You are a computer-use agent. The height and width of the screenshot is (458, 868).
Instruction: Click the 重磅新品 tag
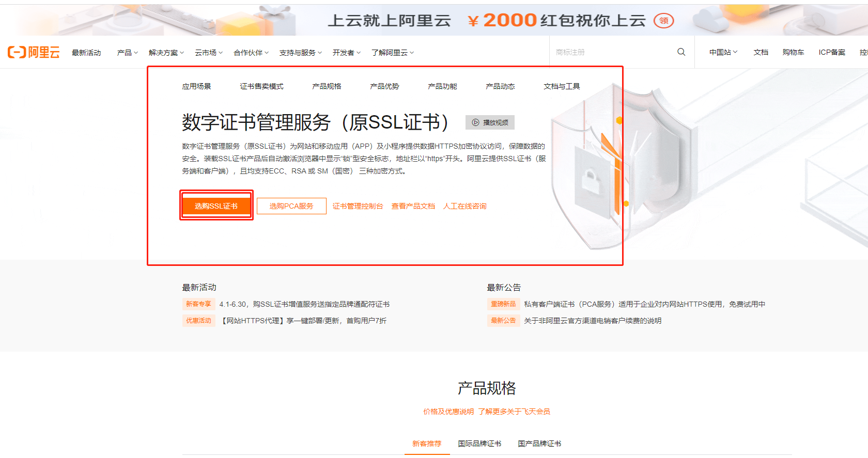pos(503,304)
